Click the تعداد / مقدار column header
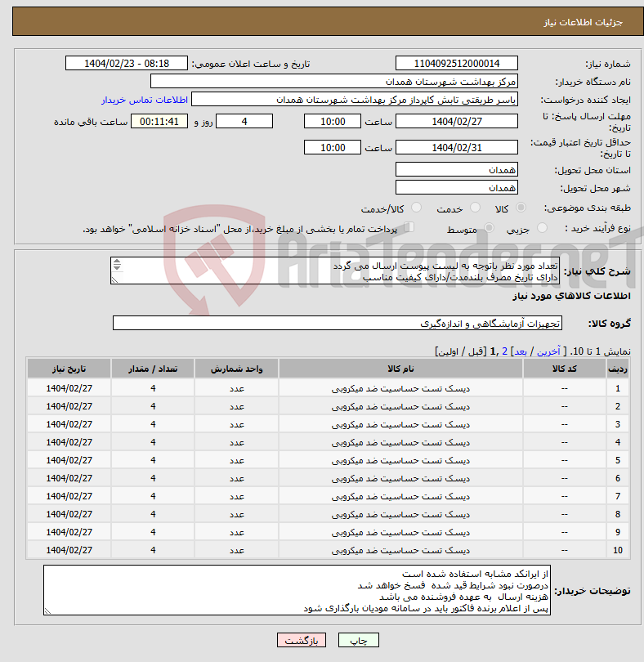 (x=153, y=369)
